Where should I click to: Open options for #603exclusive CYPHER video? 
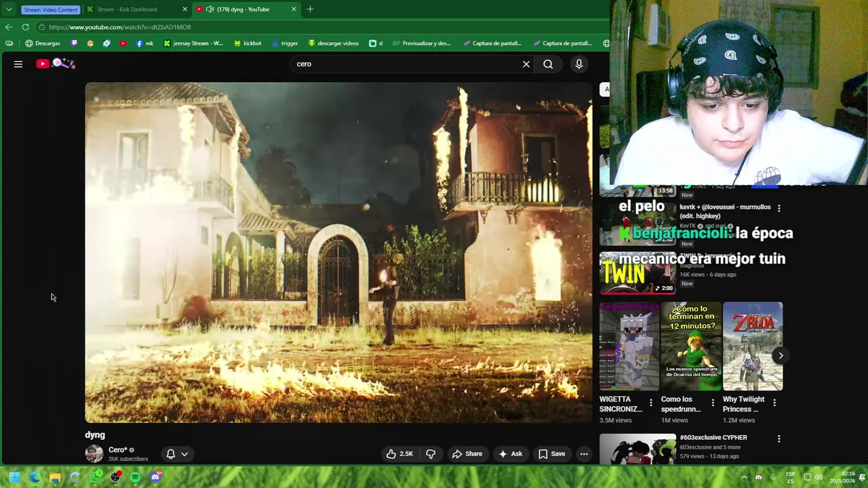(778, 439)
